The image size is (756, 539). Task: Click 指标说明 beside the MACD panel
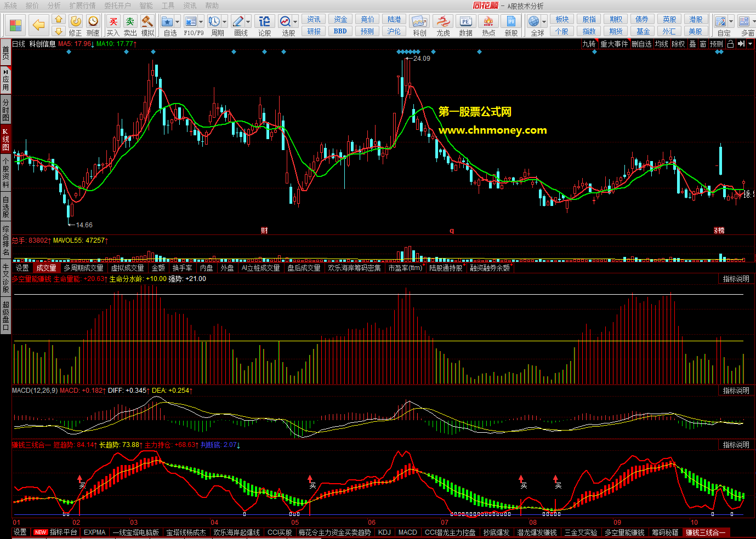(x=735, y=391)
